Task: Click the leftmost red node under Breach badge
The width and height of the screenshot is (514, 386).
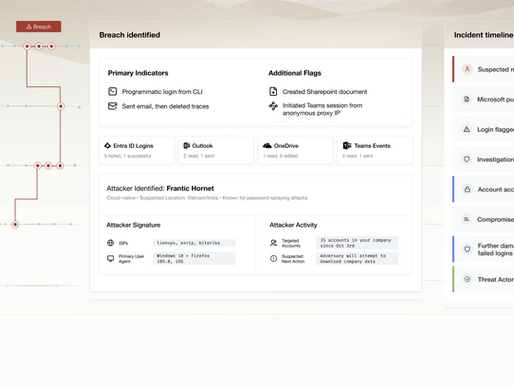Action: click(x=27, y=46)
